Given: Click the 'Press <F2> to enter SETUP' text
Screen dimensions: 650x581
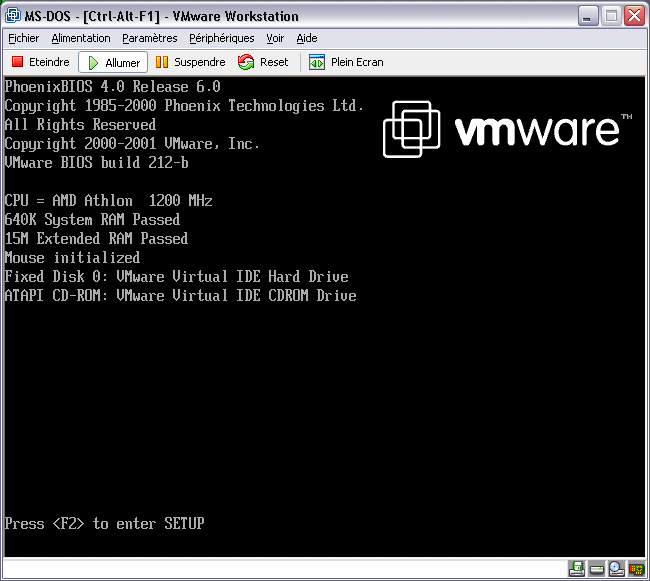Looking at the screenshot, I should tap(104, 523).
